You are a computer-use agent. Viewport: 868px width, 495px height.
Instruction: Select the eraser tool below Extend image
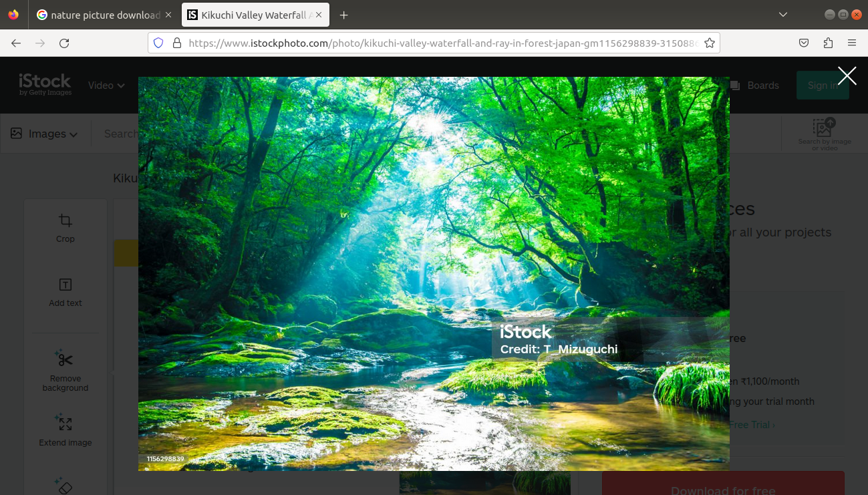pyautogui.click(x=64, y=486)
